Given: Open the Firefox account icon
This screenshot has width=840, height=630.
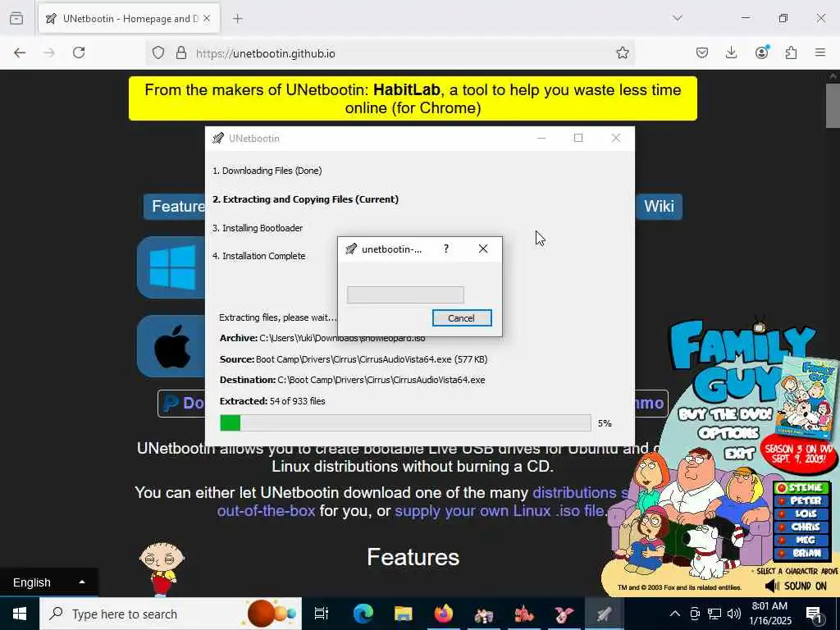Looking at the screenshot, I should click(x=761, y=52).
